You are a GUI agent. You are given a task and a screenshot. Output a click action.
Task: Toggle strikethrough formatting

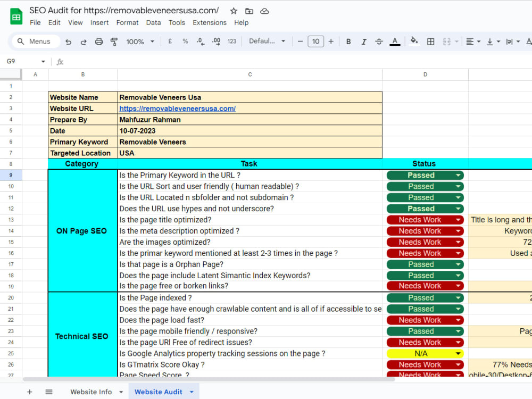pyautogui.click(x=379, y=41)
